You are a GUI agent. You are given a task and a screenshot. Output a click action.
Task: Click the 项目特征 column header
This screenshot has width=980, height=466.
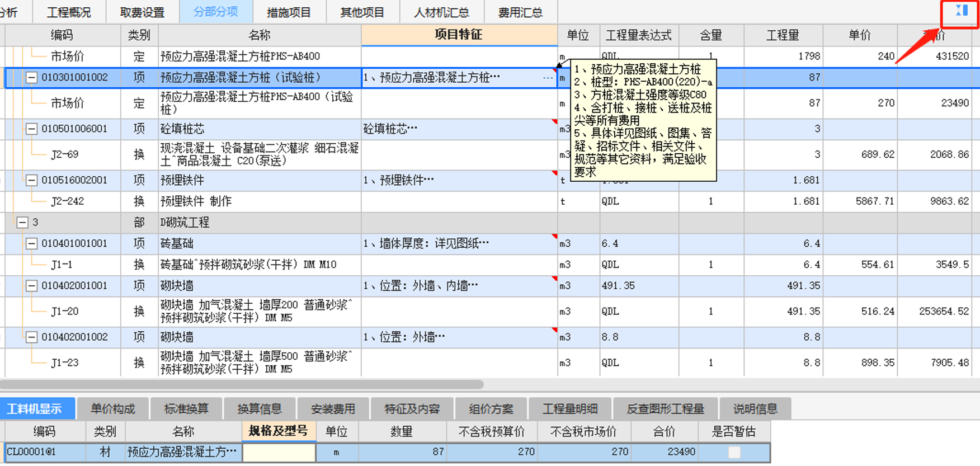pos(459,35)
